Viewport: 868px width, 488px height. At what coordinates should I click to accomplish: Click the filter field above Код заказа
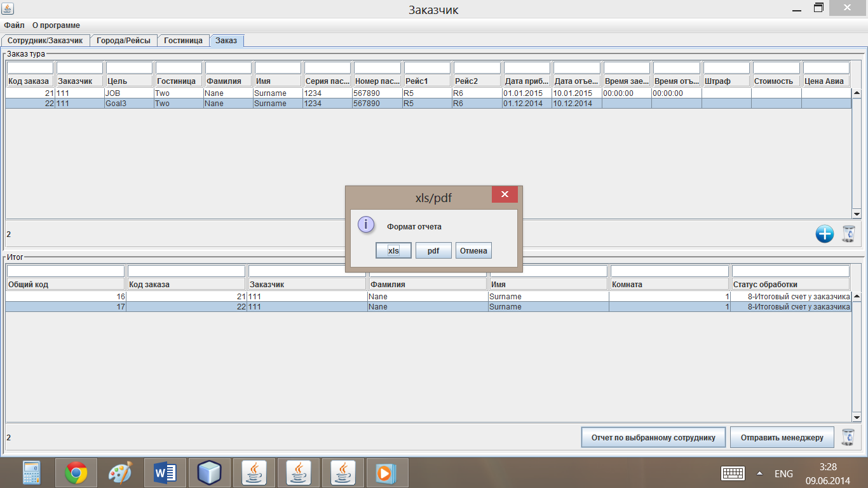click(30, 67)
